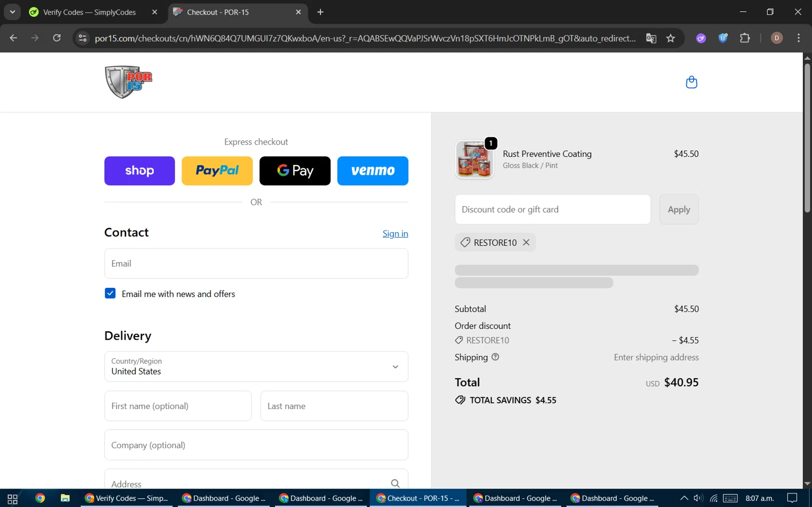
Task: Click the translate page icon
Action: [x=651, y=38]
